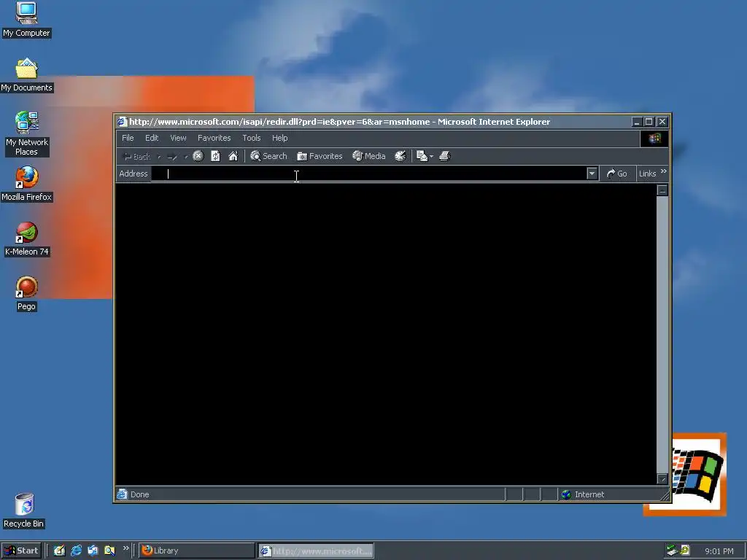Refresh the page with the Refresh icon
Image resolution: width=747 pixels, height=560 pixels.
tap(215, 156)
